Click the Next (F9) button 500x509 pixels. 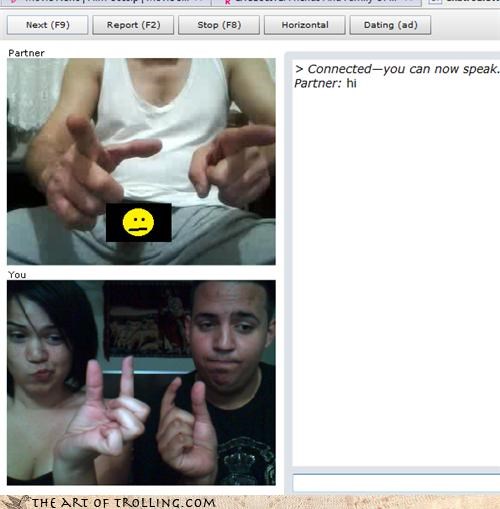point(48,25)
